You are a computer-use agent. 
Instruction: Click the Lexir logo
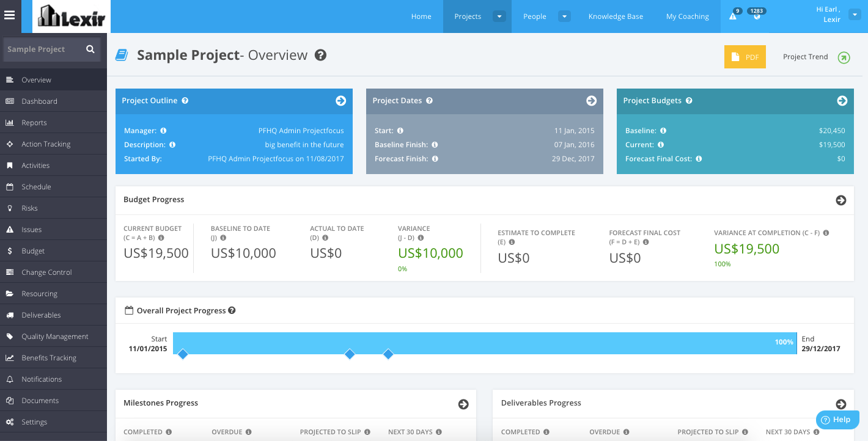coord(71,16)
